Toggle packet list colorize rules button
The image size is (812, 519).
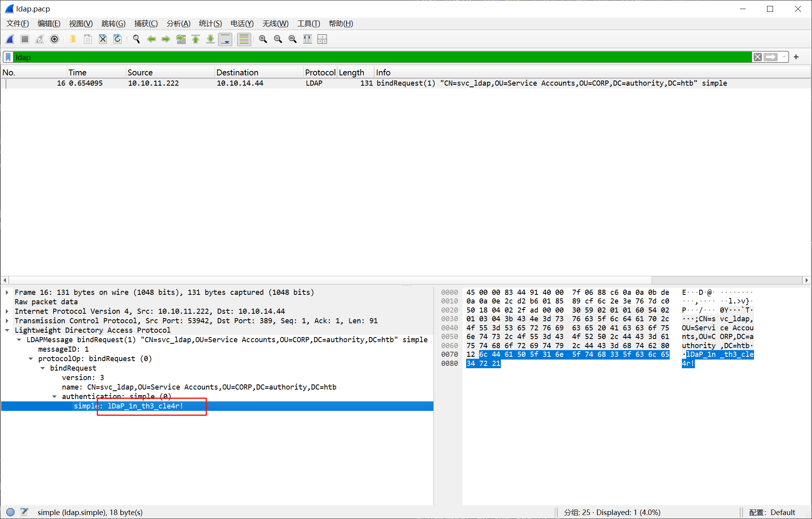coord(244,39)
